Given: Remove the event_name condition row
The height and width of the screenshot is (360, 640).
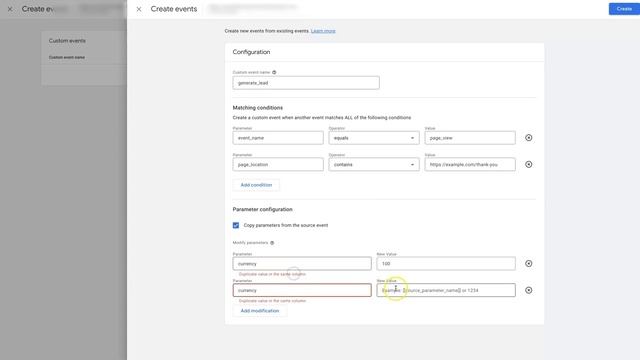Looking at the screenshot, I should coord(529,138).
